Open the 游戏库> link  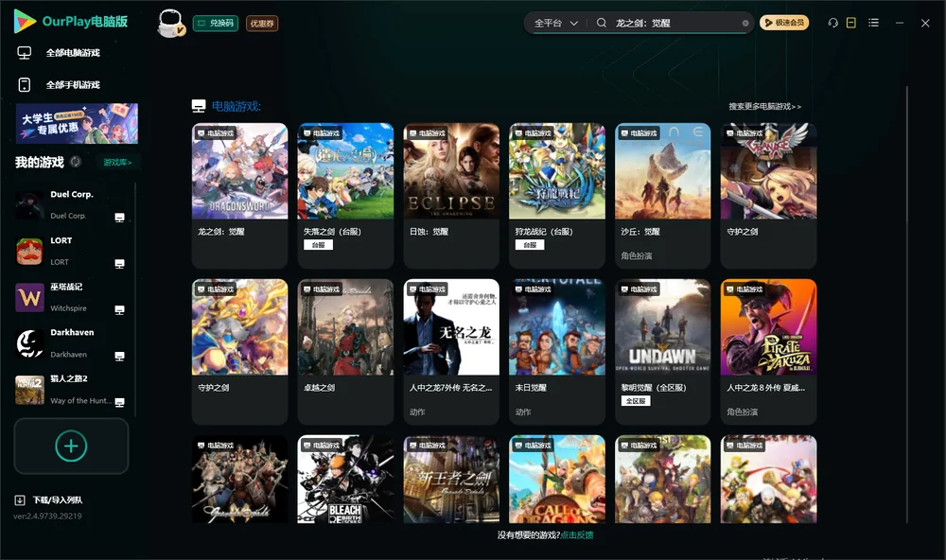tap(117, 163)
